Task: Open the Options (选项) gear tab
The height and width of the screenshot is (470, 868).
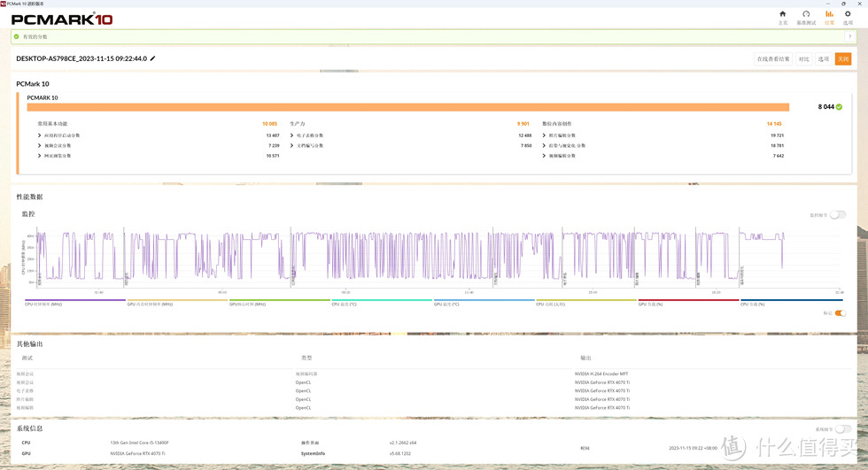Action: 848,17
